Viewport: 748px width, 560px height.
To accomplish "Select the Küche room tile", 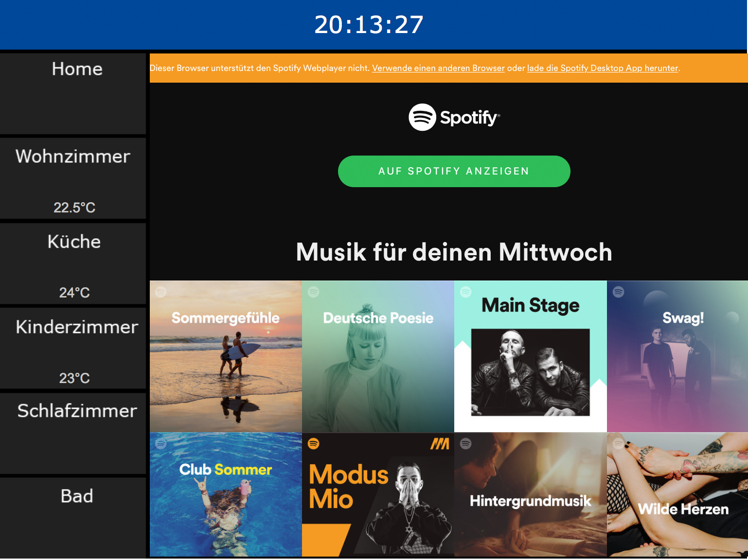I will (73, 263).
